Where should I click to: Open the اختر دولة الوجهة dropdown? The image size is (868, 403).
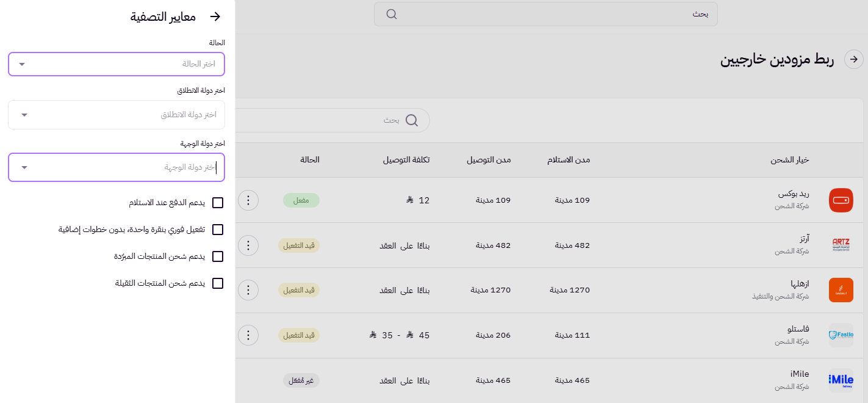[116, 167]
